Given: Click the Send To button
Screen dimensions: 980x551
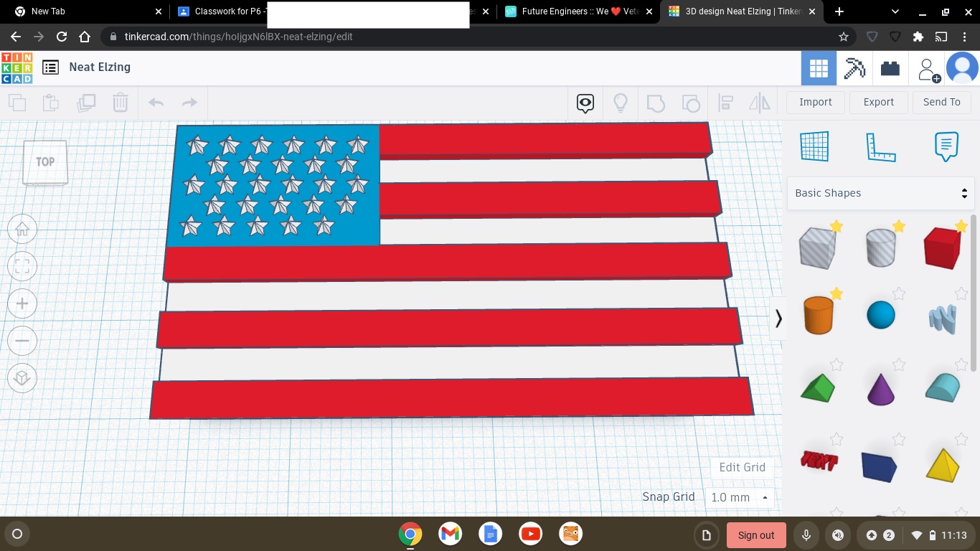Looking at the screenshot, I should point(942,102).
